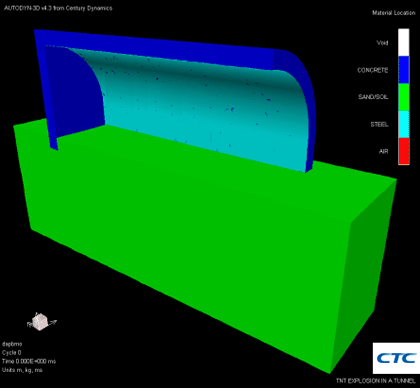The height and width of the screenshot is (388, 420).
Task: Click the red AIR legend swatch
Action: tap(404, 151)
